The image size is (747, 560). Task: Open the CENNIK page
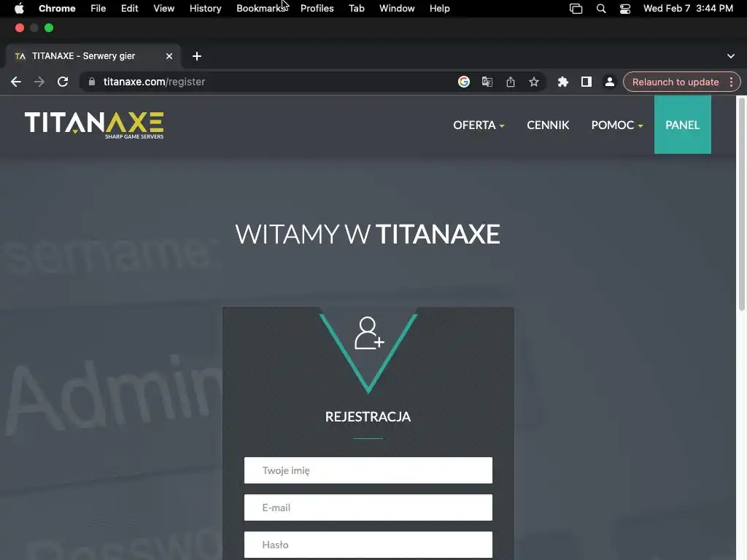coord(548,125)
